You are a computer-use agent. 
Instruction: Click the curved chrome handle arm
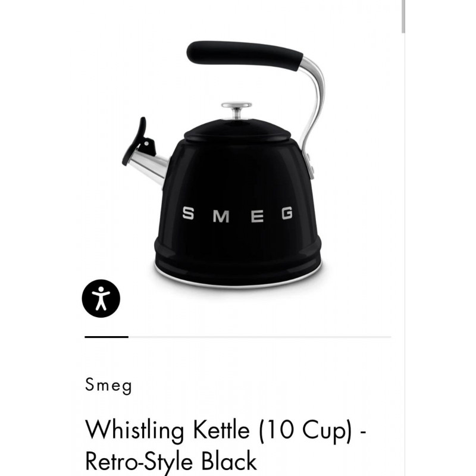coord(312,103)
